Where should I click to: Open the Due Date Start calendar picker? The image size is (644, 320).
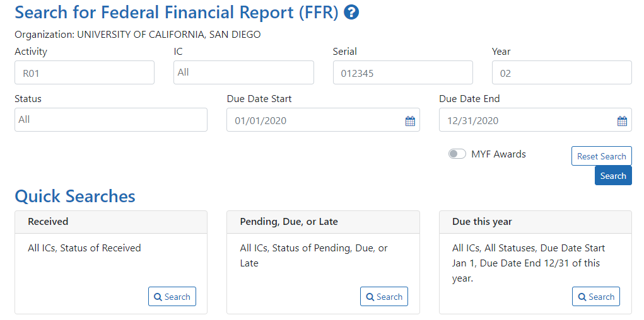tap(410, 121)
